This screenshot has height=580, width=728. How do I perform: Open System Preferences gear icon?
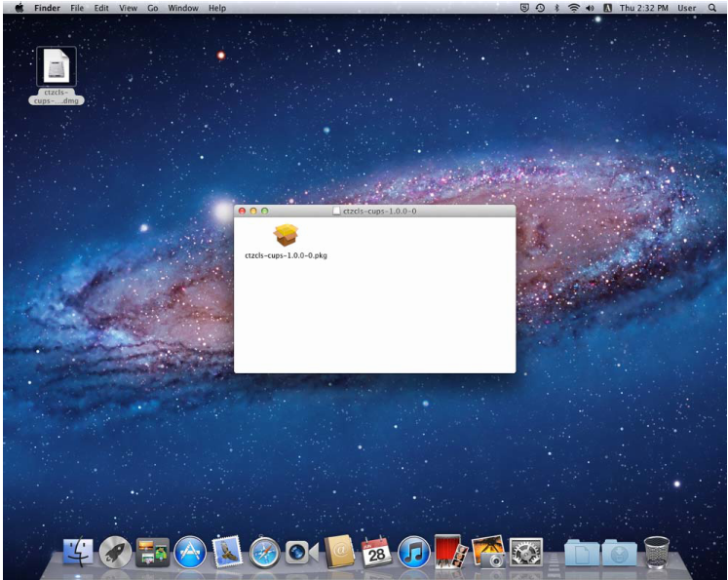tap(526, 552)
